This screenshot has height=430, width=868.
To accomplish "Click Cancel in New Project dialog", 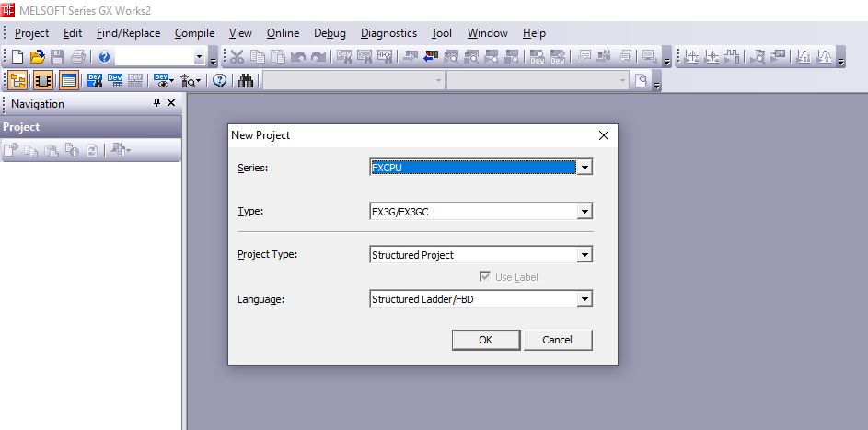I will (x=558, y=340).
